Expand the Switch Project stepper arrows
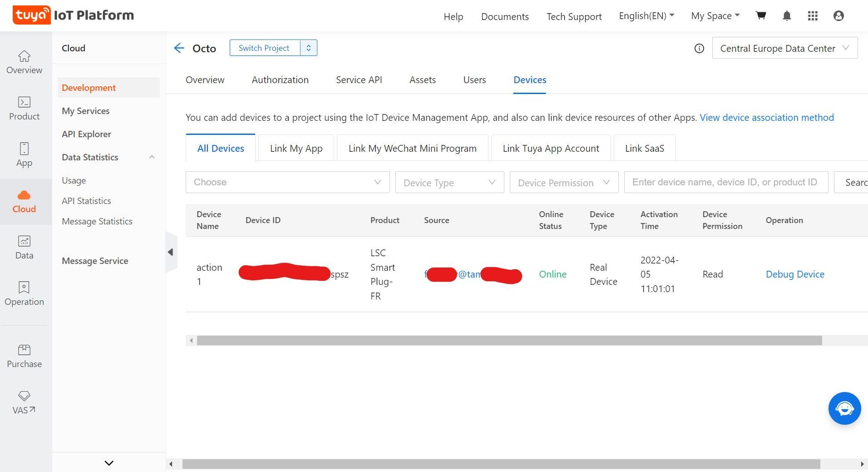Image resolution: width=868 pixels, height=472 pixels. click(309, 48)
